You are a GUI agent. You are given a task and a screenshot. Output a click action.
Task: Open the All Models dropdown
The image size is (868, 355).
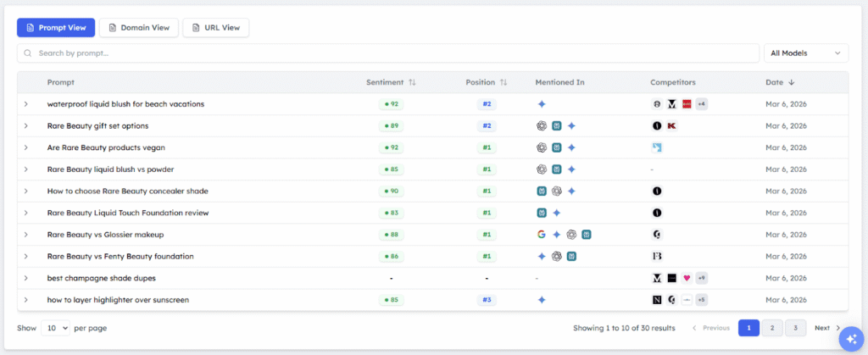(x=806, y=53)
